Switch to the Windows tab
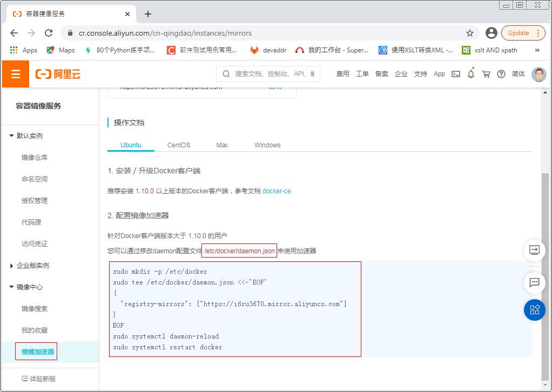The image size is (552, 392). pos(267,145)
